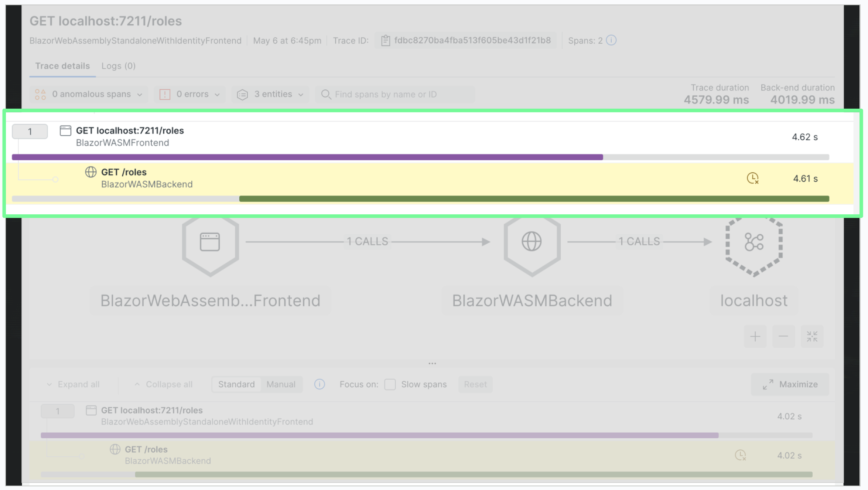Enable the Slow spans checkbox
This screenshot has height=490, width=868.
390,384
